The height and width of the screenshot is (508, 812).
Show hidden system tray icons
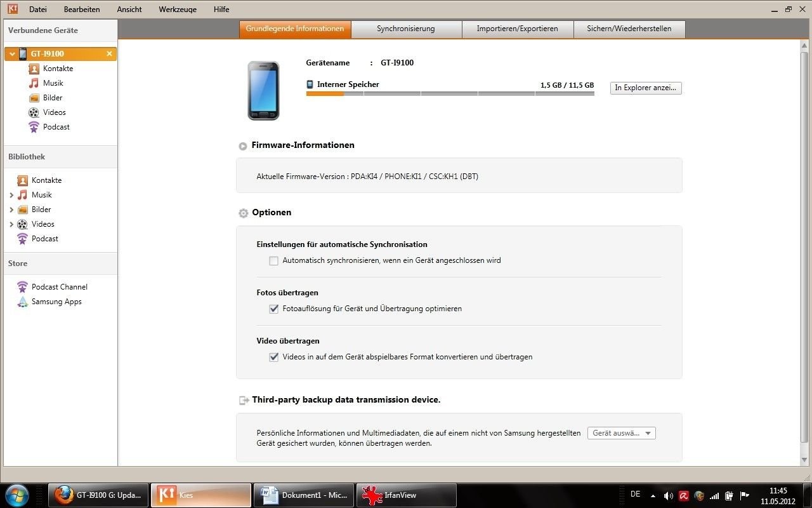(653, 495)
